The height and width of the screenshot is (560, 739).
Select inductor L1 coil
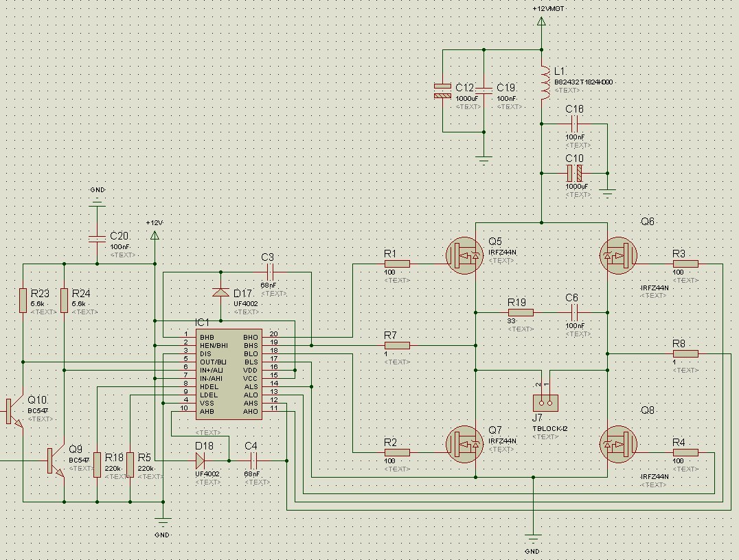point(545,82)
